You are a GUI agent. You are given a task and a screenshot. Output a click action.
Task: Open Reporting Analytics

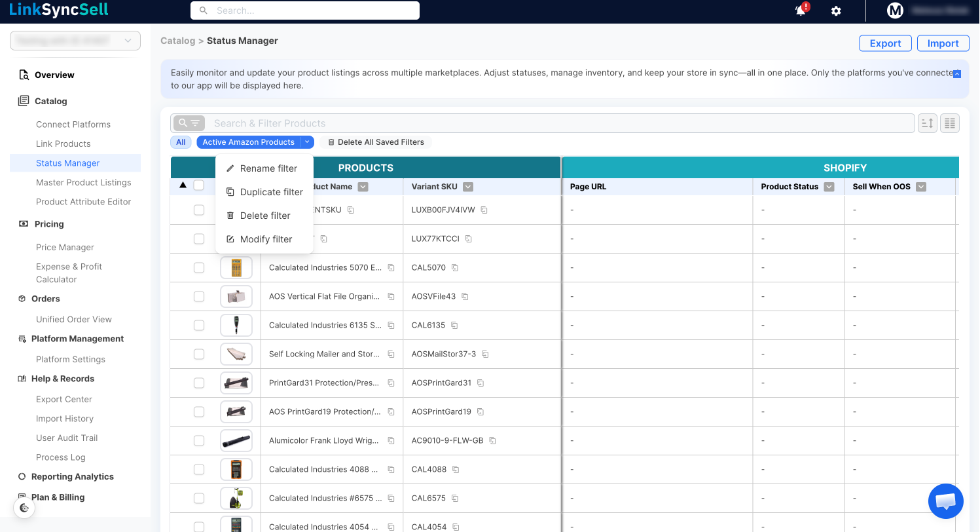(73, 476)
